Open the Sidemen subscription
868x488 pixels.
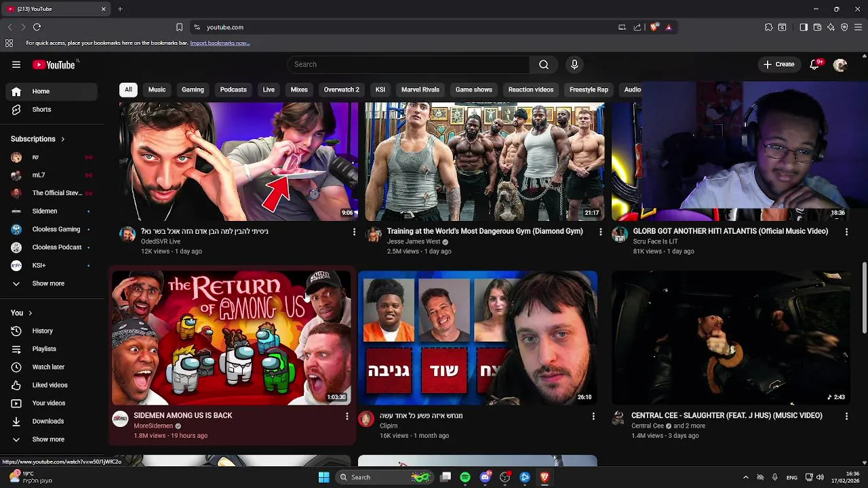(52, 211)
